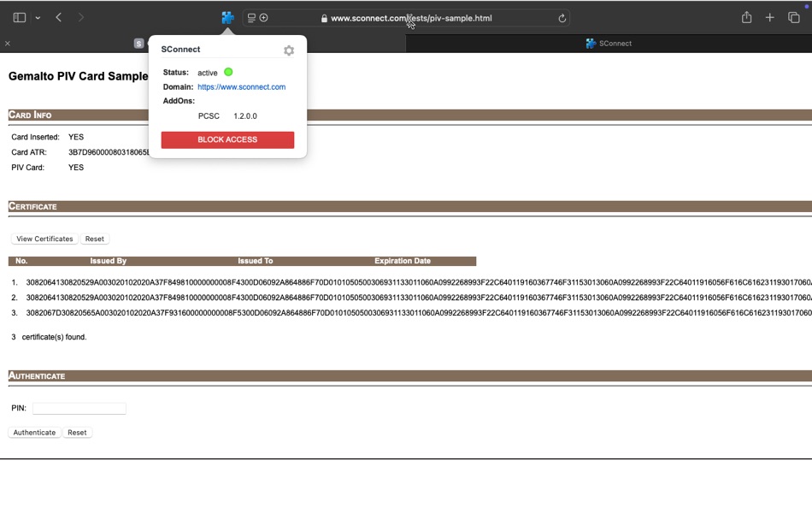Image resolution: width=812 pixels, height=508 pixels.
Task: Reload the page with the refresh icon
Action: tap(562, 18)
